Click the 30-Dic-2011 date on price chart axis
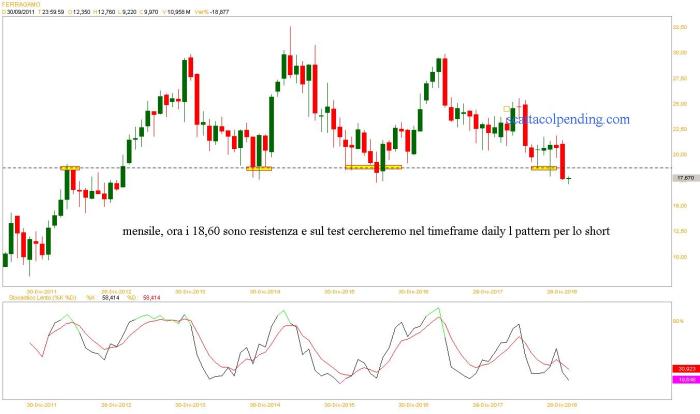Viewport: 700px width, 414px height. point(43,292)
